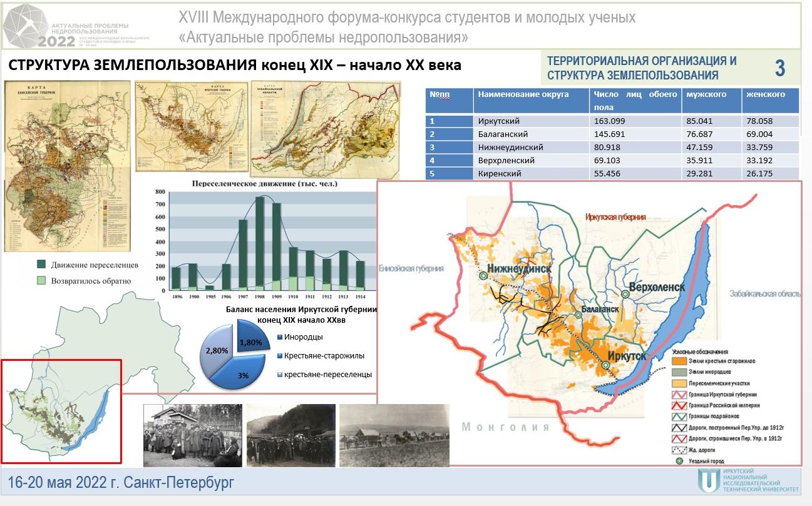This screenshot has width=812, height=506.
Task: Click the Число лиц обоего пола header
Action: (x=635, y=101)
